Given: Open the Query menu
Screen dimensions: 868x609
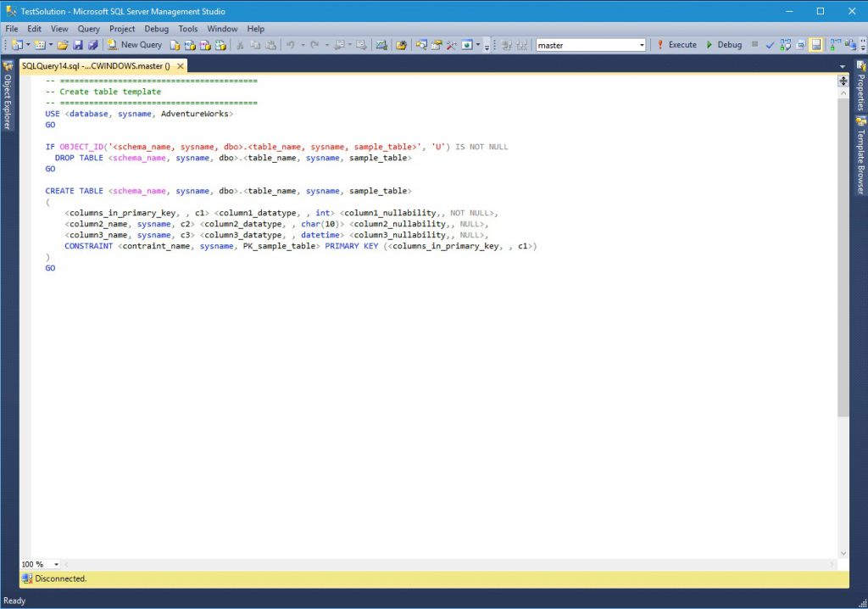Looking at the screenshot, I should pyautogui.click(x=88, y=28).
